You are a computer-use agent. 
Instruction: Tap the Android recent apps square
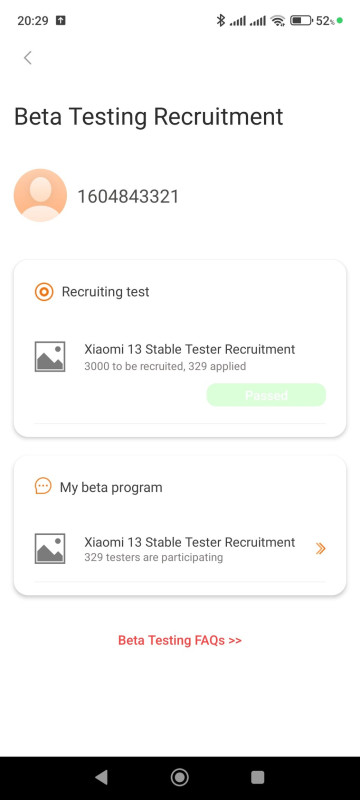point(258,777)
